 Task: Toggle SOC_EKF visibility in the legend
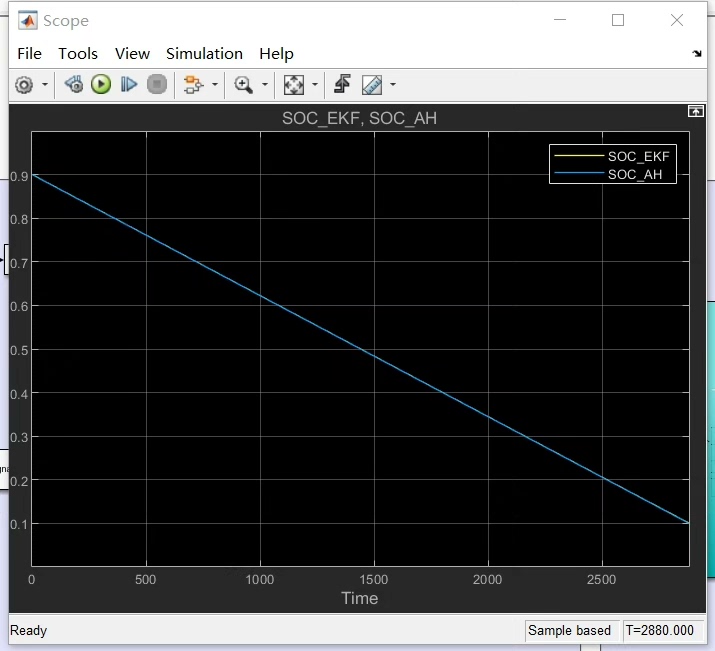coord(638,156)
